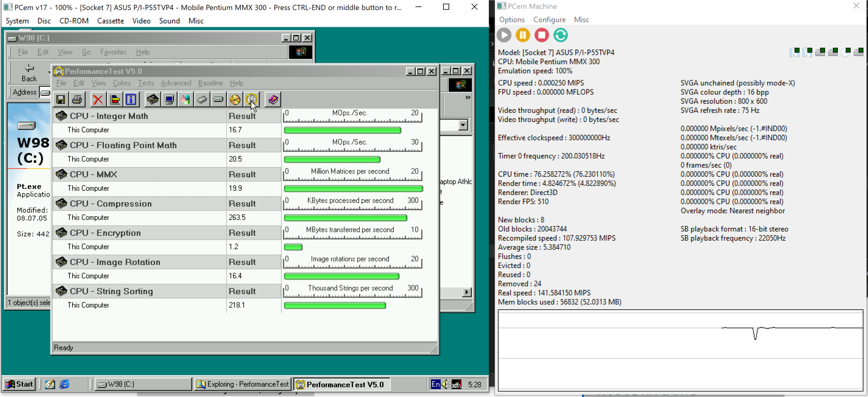Click the CD-ROM status icon in PCem Machine
The width and height of the screenshot is (868, 397).
(846, 52)
